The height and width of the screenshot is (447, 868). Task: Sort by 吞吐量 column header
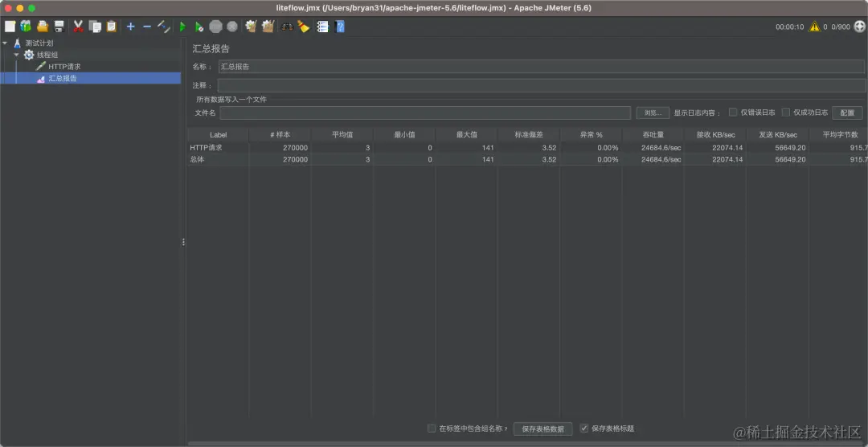pyautogui.click(x=653, y=134)
